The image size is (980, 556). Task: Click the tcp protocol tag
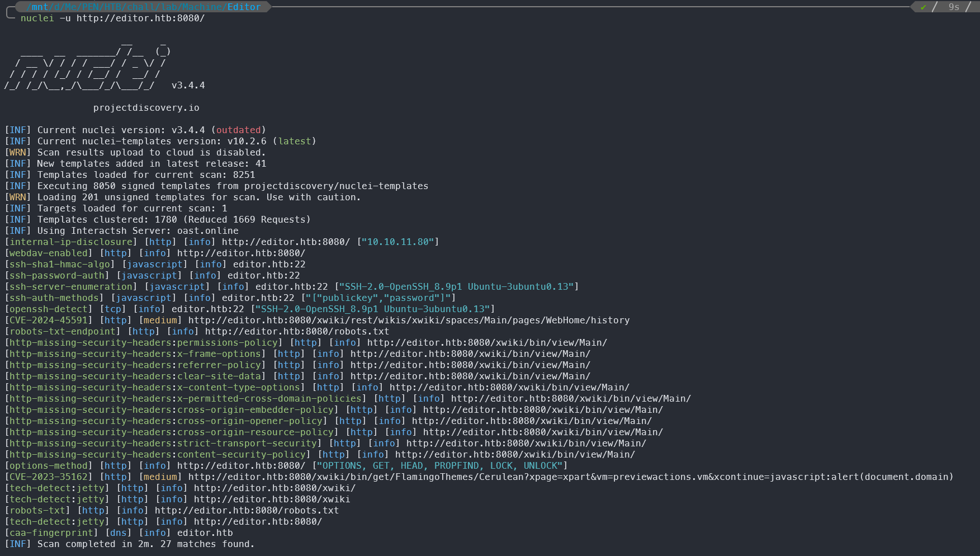coord(113,309)
